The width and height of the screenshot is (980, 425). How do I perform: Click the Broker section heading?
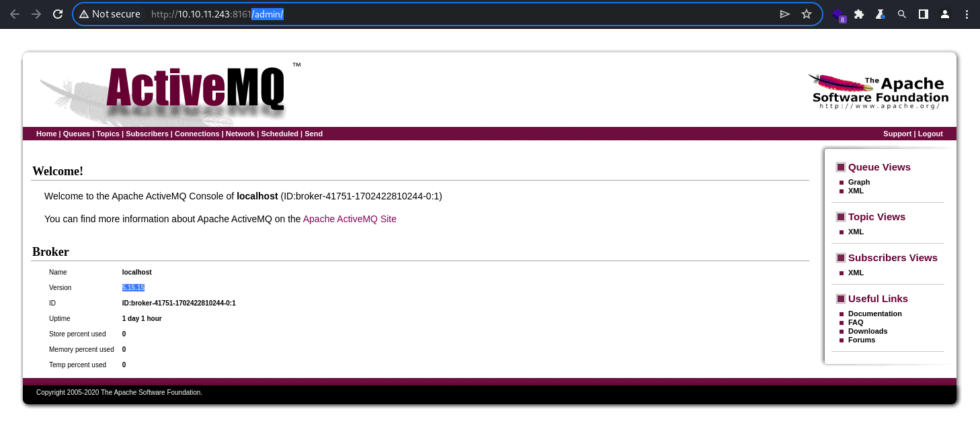[x=50, y=252]
